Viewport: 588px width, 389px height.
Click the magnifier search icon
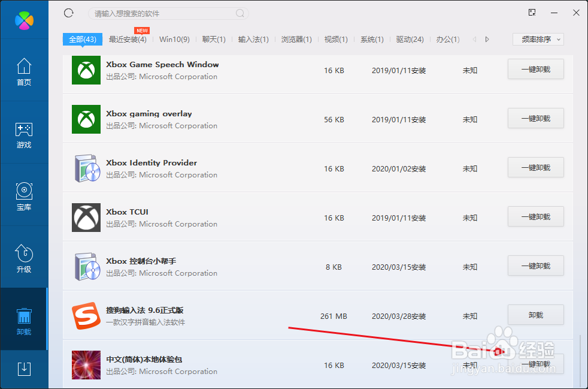[240, 14]
